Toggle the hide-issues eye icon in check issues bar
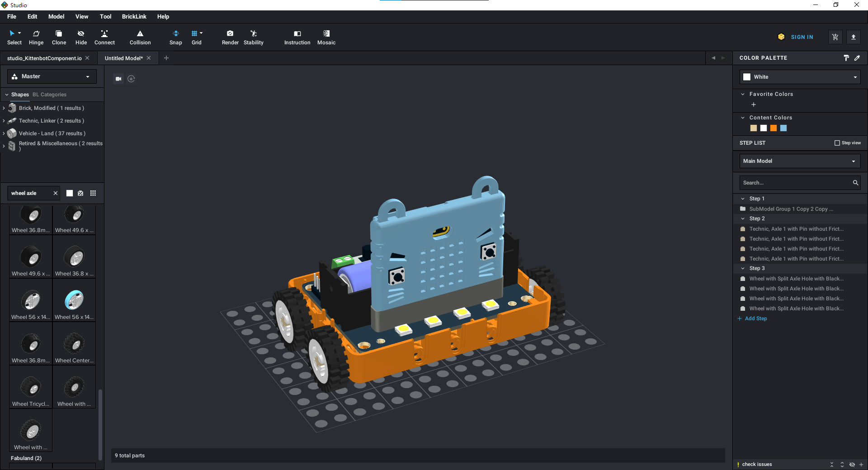The height and width of the screenshot is (470, 868). coord(852,465)
